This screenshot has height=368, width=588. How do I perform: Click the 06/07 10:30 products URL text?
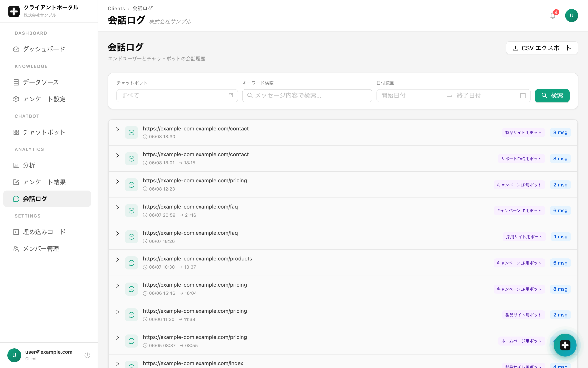197,259
